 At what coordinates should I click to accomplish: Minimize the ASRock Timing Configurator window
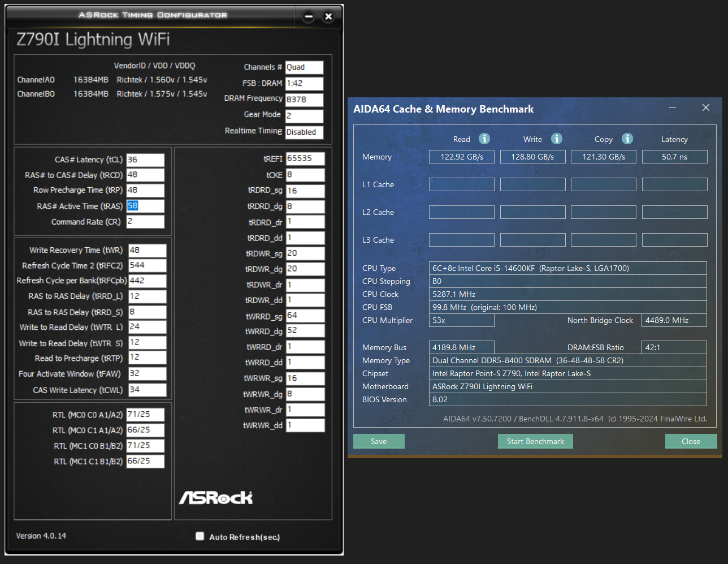(309, 16)
